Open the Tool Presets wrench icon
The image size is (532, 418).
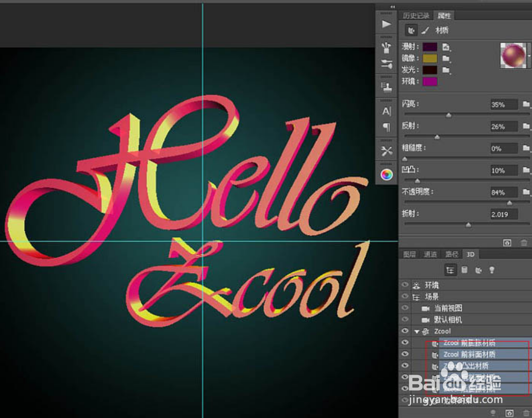(x=386, y=151)
